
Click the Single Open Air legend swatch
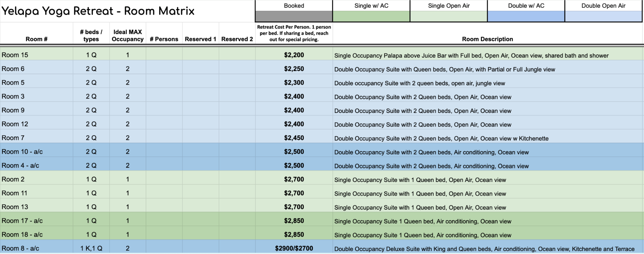(449, 16)
